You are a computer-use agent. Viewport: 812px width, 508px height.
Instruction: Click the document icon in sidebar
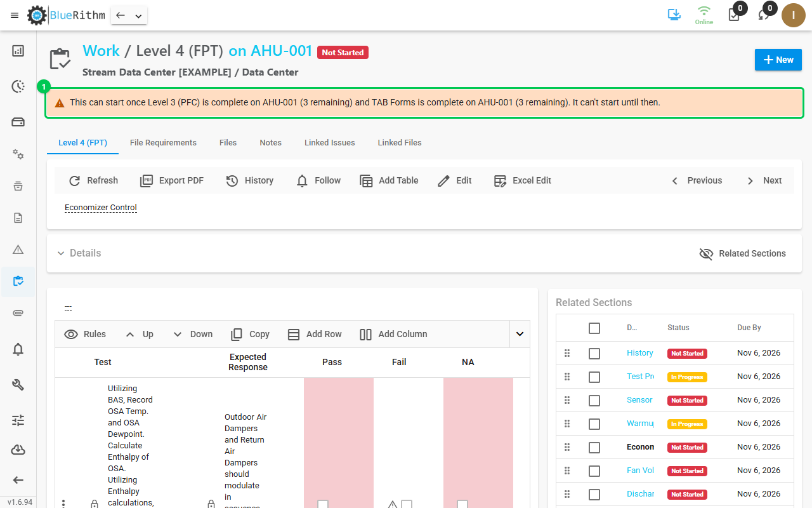18,218
